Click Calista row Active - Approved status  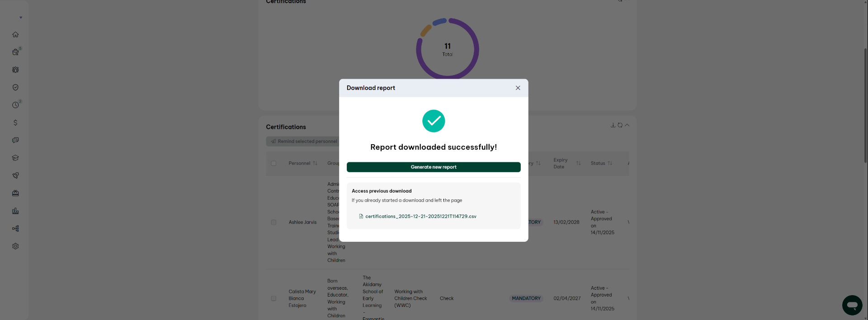coord(602,298)
